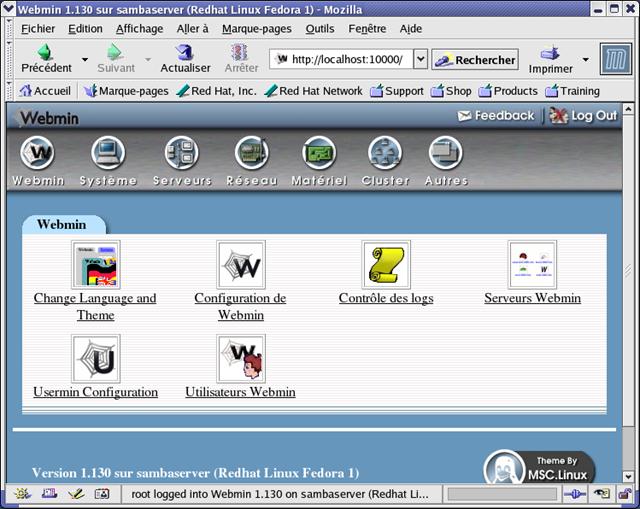Image resolution: width=640 pixels, height=509 pixels.
Task: Open the Serveurs category icon
Action: click(x=182, y=153)
